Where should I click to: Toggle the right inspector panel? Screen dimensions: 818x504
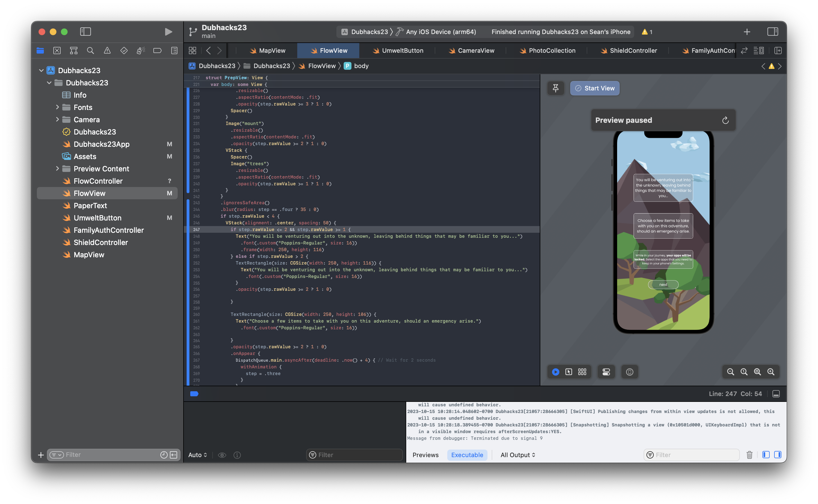click(773, 32)
